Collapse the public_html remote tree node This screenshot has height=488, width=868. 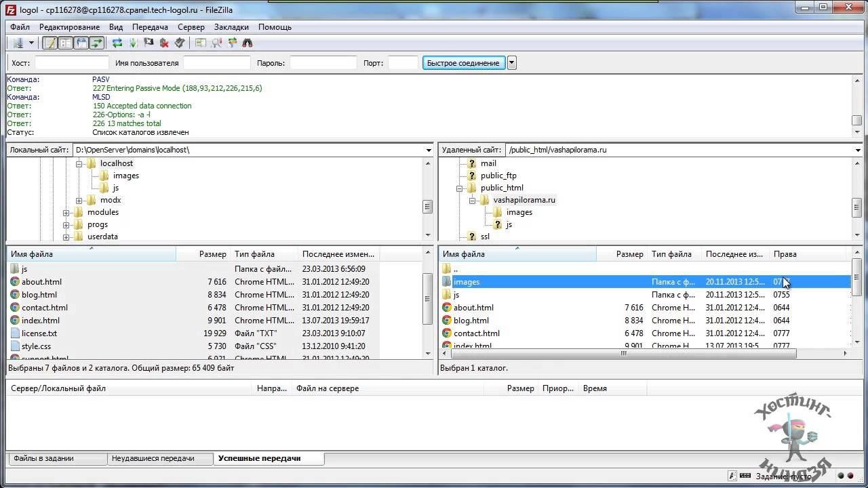pos(460,188)
